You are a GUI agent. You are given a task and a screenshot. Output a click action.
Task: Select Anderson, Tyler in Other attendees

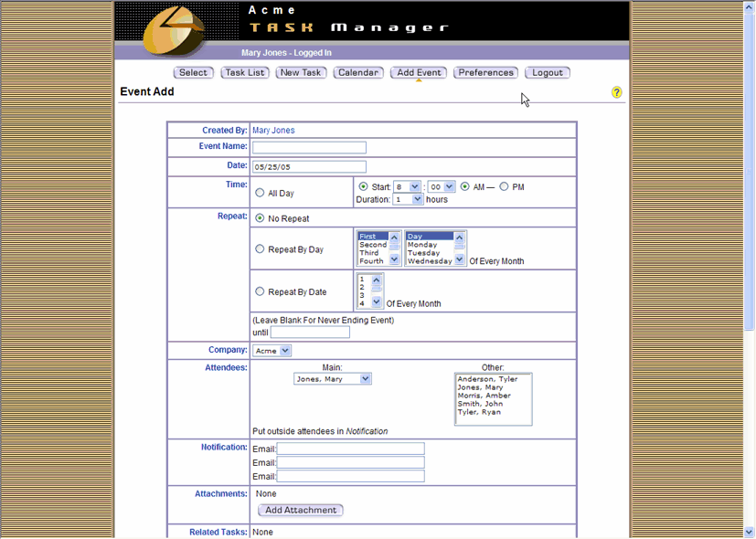point(494,379)
